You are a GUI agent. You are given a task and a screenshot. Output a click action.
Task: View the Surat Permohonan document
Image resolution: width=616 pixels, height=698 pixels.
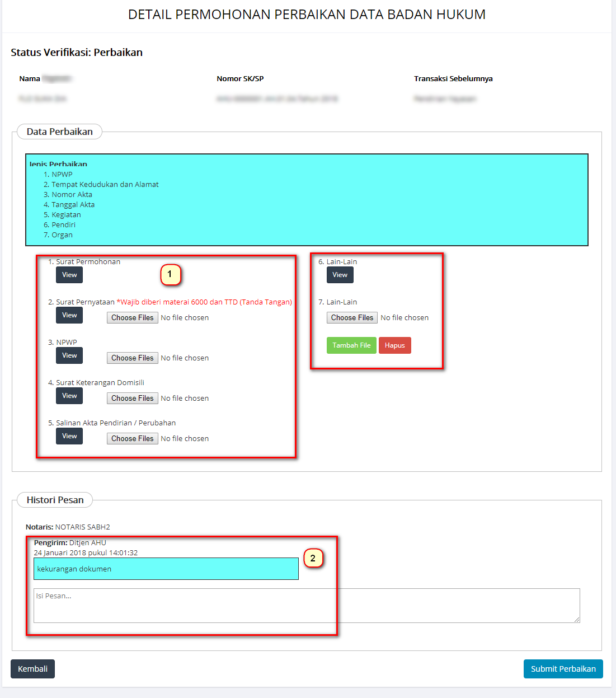click(x=69, y=275)
